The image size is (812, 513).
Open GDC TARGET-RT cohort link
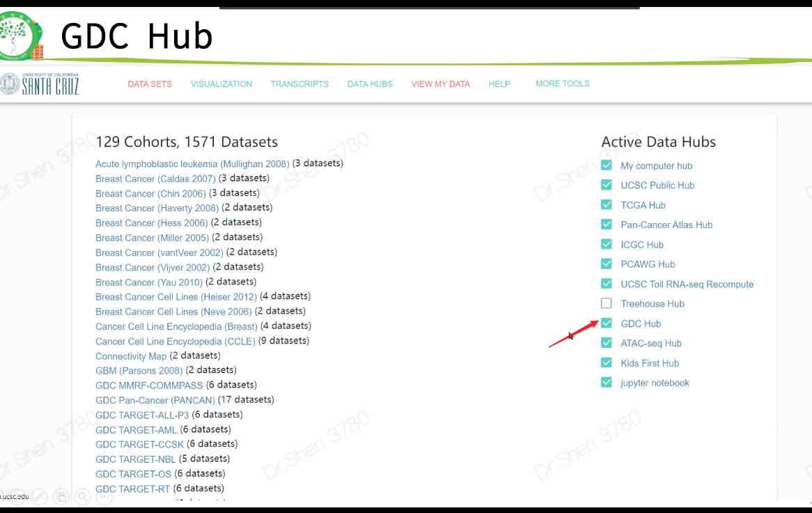132,489
